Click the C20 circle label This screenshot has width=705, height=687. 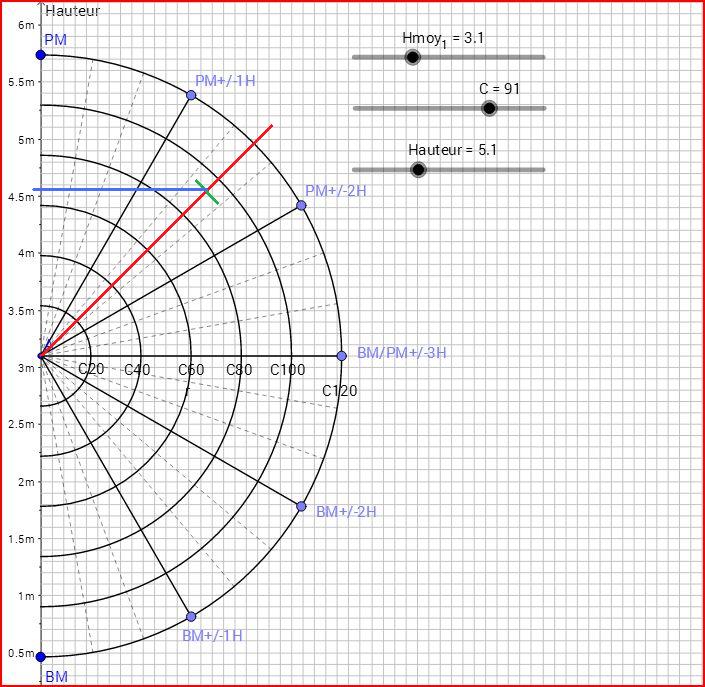click(91, 370)
